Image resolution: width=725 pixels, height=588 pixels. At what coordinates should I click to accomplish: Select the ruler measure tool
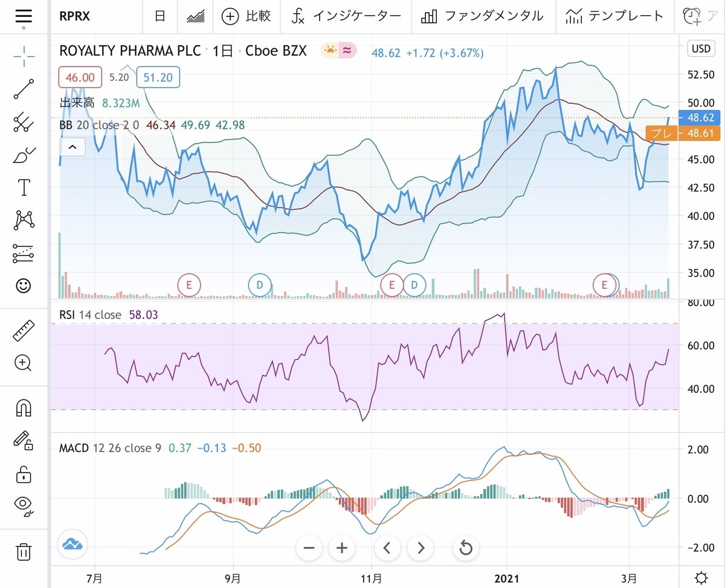[24, 331]
